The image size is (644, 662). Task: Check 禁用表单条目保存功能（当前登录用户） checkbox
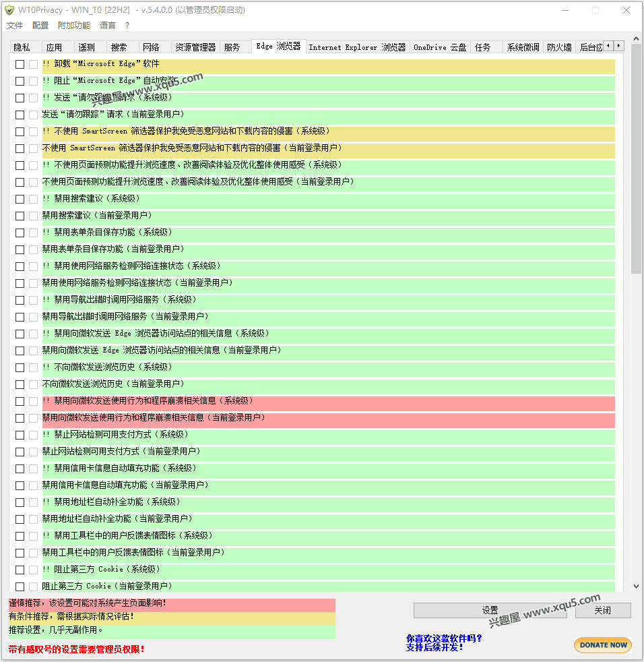tap(20, 249)
